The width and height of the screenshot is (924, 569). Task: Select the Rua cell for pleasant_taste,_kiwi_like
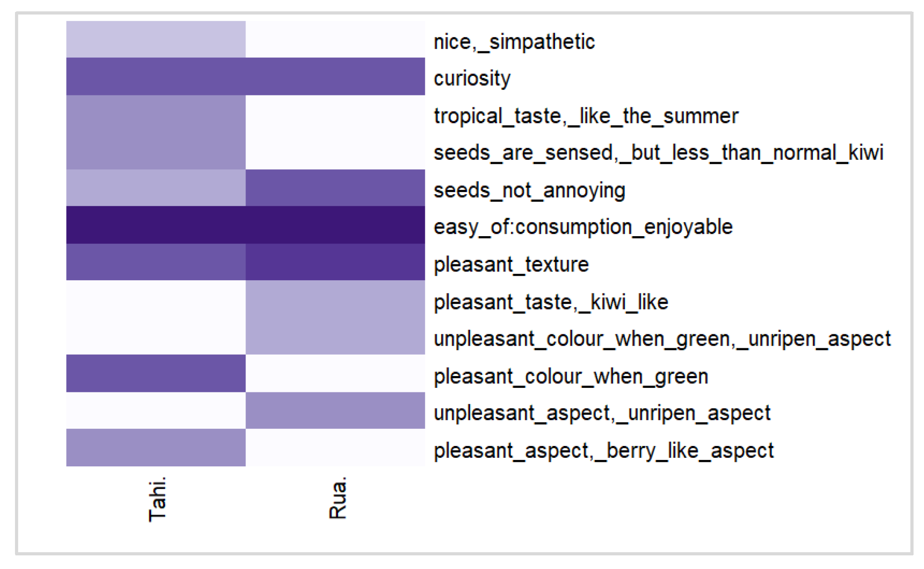(x=335, y=299)
